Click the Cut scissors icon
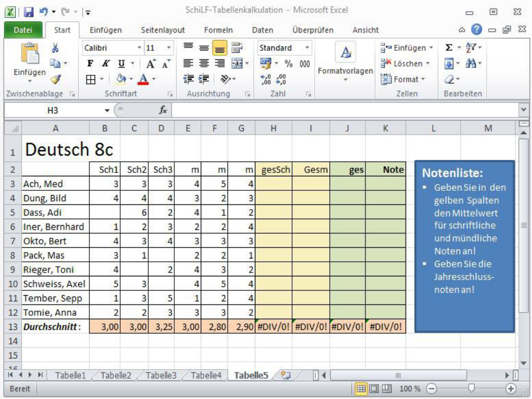532x399 pixels. coord(55,48)
